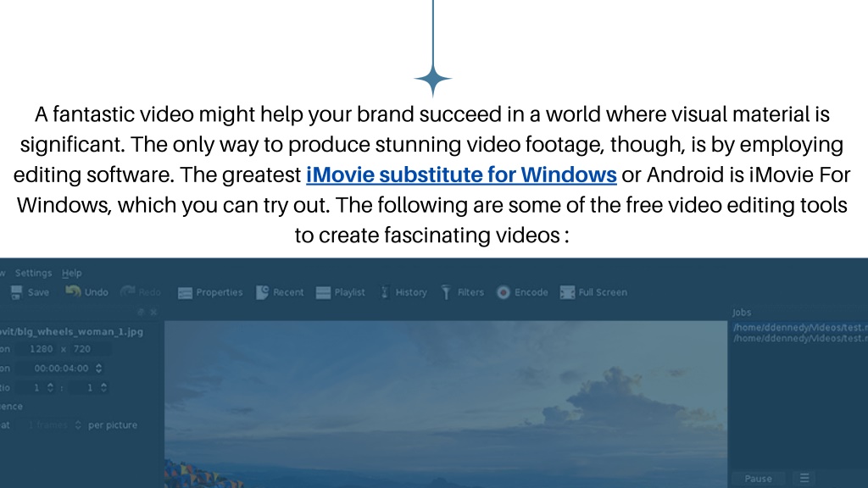Click the Save toolbar button
Image resolution: width=868 pixels, height=488 pixels.
(x=30, y=292)
